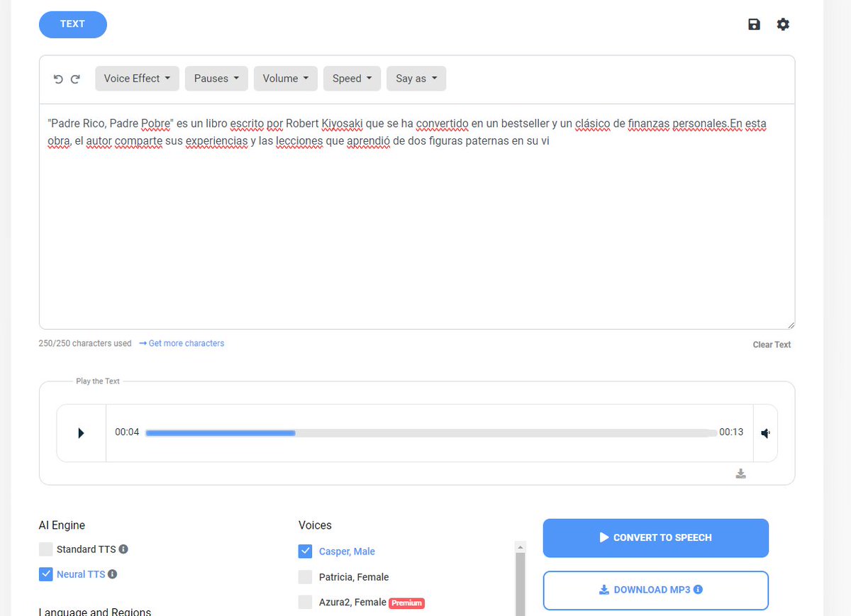
Task: Select the Patricia, Female voice checkbox
Action: coord(305,576)
